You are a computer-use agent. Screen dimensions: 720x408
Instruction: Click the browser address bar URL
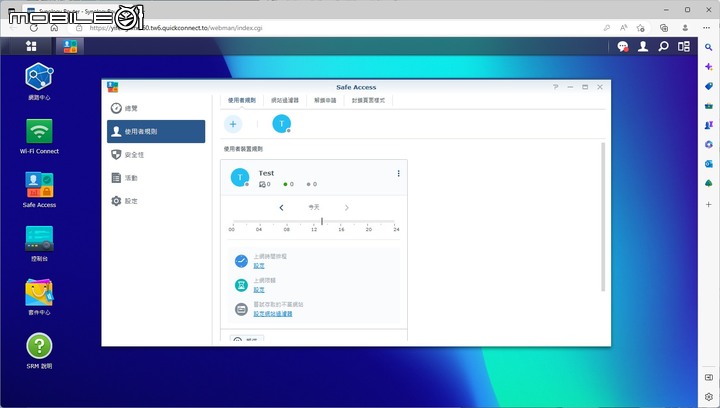pos(176,28)
